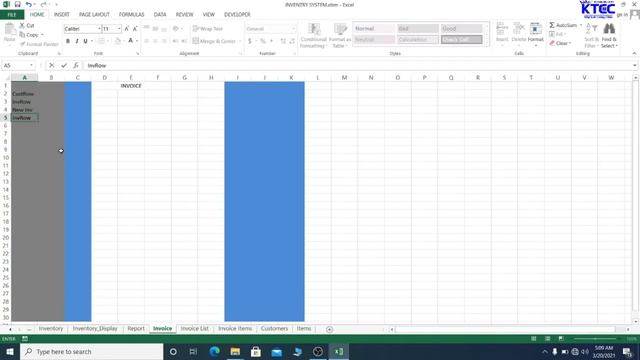Click the zoom slider in status bar
Viewport: 640px width, 360px height.
[596, 339]
